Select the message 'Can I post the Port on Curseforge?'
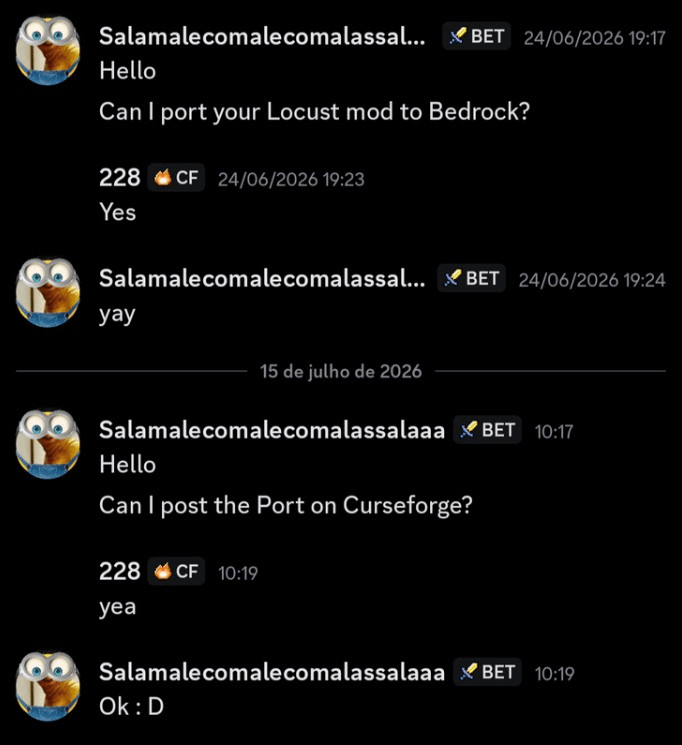Viewport: 682px width, 745px height. [x=286, y=506]
